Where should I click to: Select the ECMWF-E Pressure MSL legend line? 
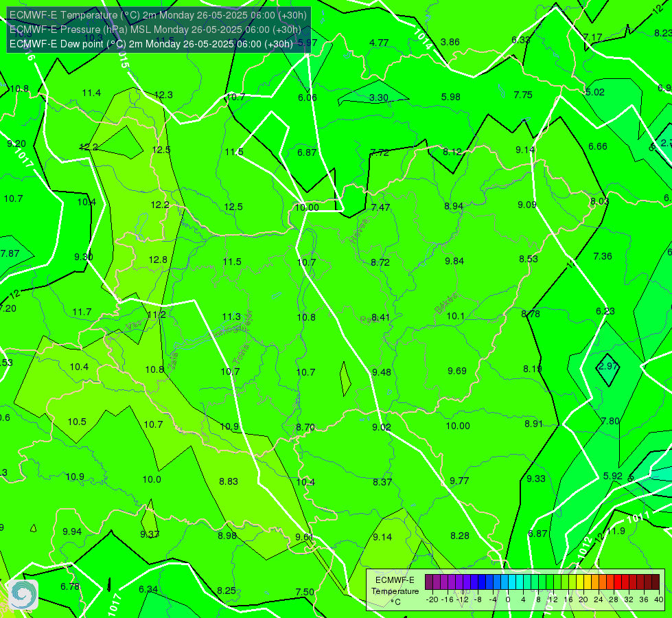coord(155,30)
